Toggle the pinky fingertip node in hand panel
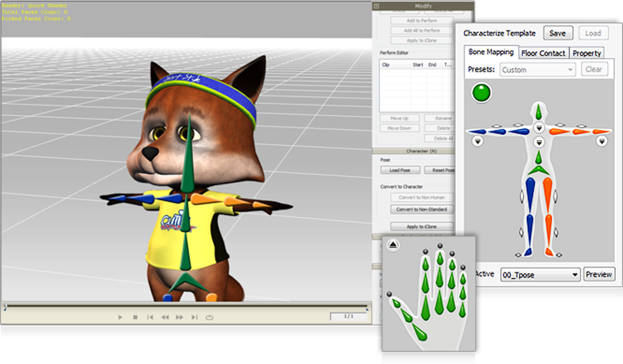623x364 pixels. (463, 268)
